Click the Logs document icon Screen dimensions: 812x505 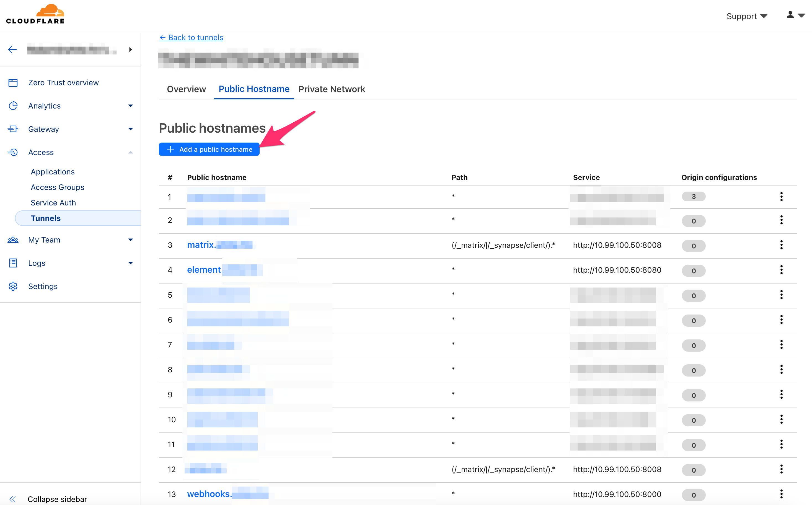pyautogui.click(x=13, y=263)
